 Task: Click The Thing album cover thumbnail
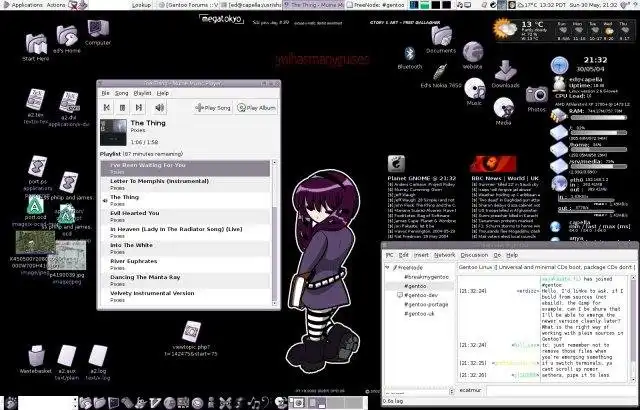pos(113,132)
